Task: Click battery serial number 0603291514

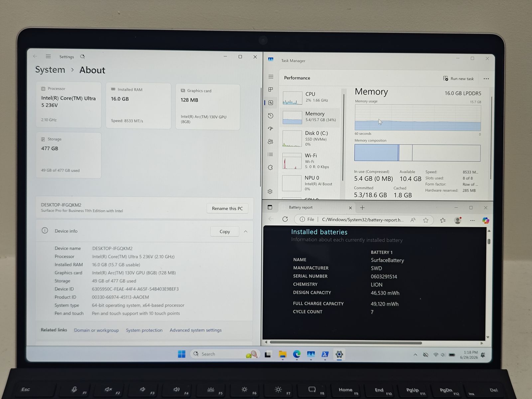Action: [x=384, y=277]
